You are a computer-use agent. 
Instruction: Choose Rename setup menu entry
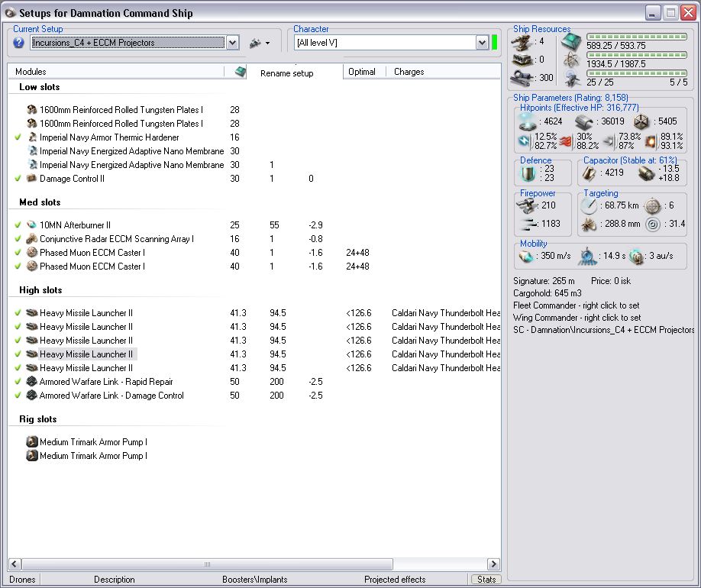point(287,73)
